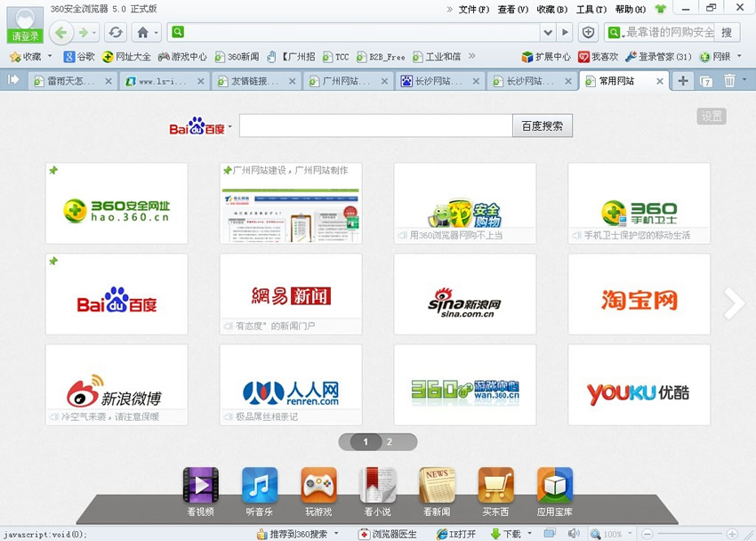This screenshot has width=756, height=541.
Task: Switch to page 2 of the tiles
Action: coord(390,441)
